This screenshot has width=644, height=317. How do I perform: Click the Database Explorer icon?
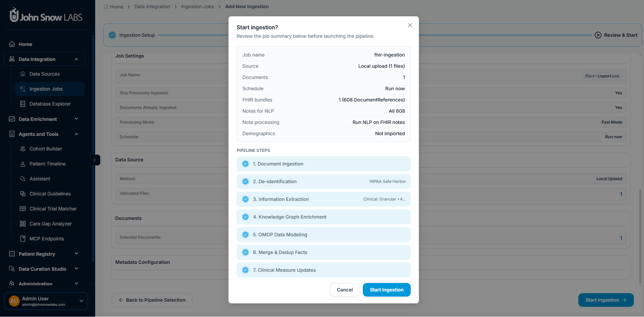point(23,104)
